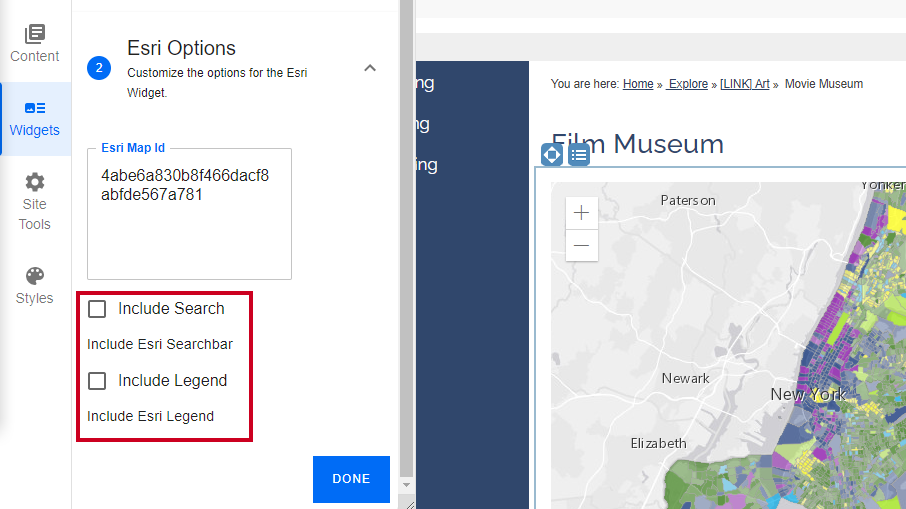This screenshot has width=906, height=509.
Task: Click the Film Museum heading
Action: coord(637,144)
